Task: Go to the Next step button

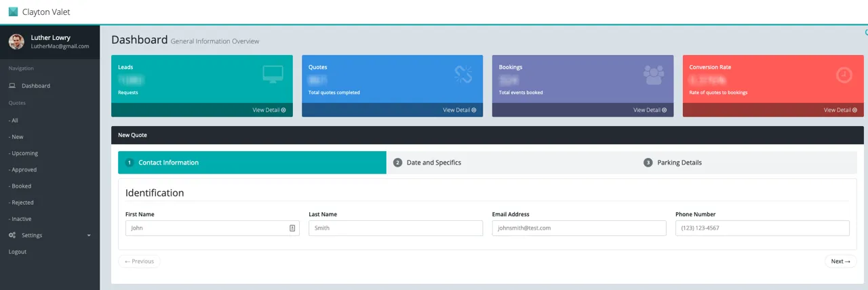Action: coord(841,262)
